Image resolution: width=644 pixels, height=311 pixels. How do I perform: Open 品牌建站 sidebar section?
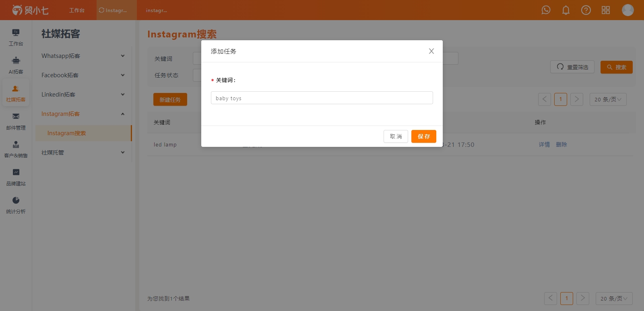tap(16, 177)
